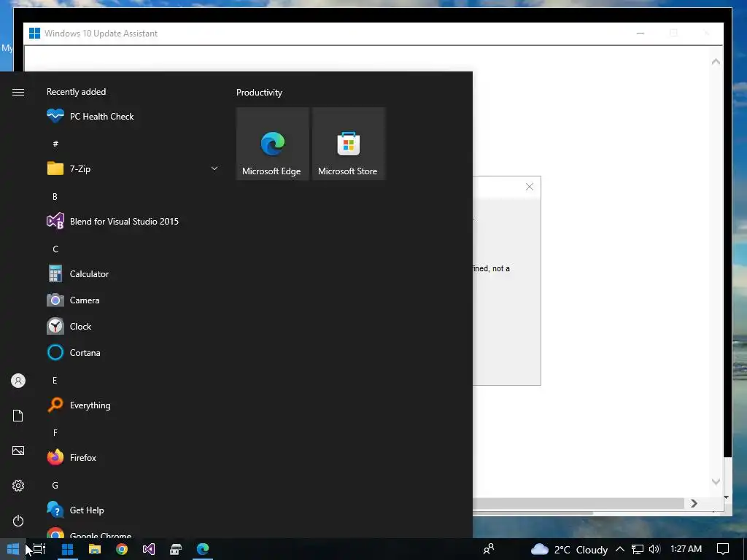Image resolution: width=747 pixels, height=560 pixels.
Task: Open the volume control in the tray
Action: 654,549
